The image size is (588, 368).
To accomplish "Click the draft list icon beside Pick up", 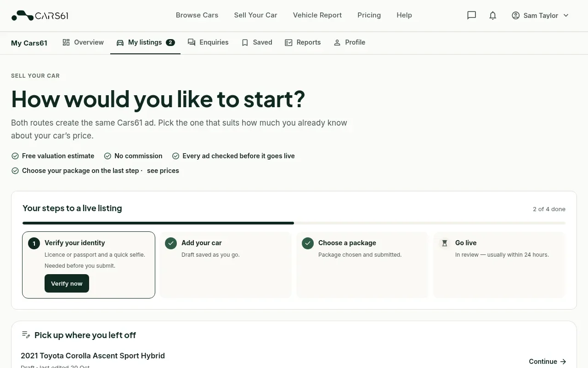I will pyautogui.click(x=26, y=334).
